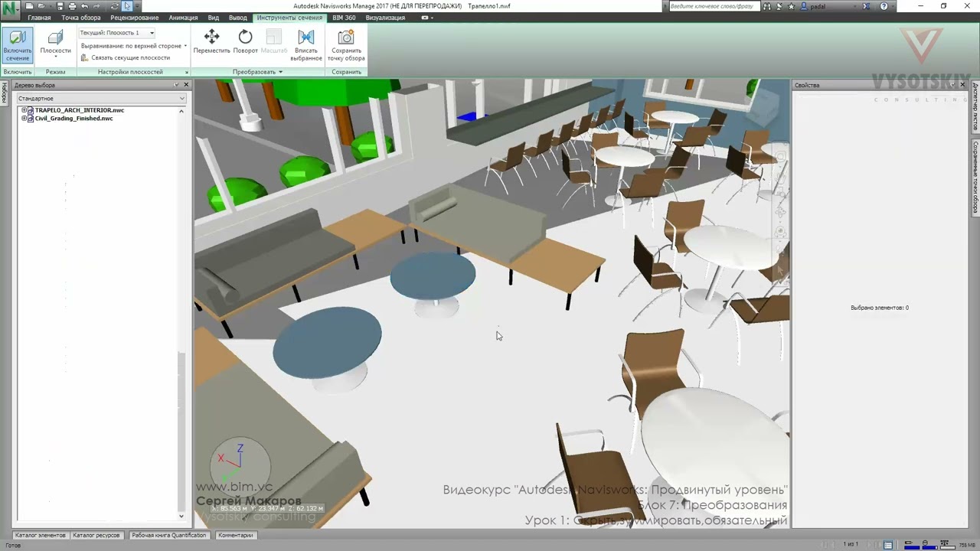This screenshot has width=980, height=551.
Task: Click the ribbon minimize toggle icon after Визуализация
Action: coord(425,18)
